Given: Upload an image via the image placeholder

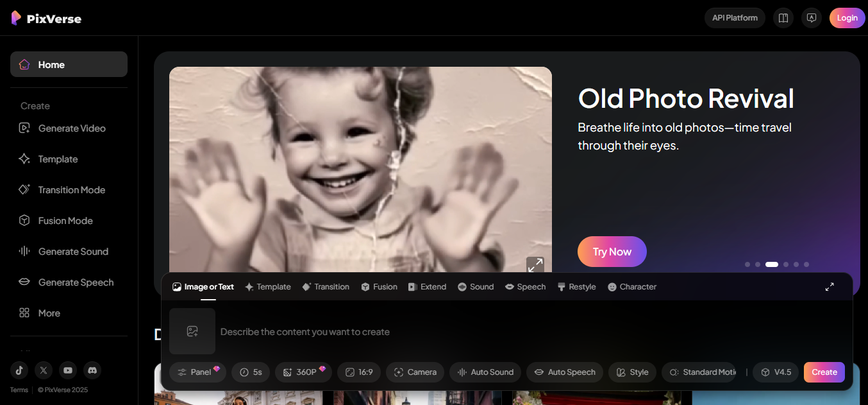Looking at the screenshot, I should [x=192, y=331].
